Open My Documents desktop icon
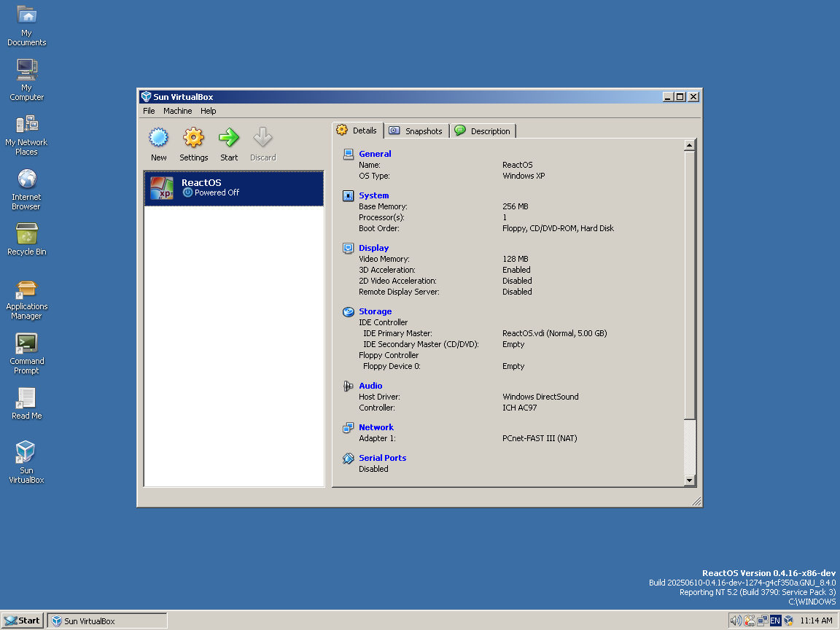 27,15
